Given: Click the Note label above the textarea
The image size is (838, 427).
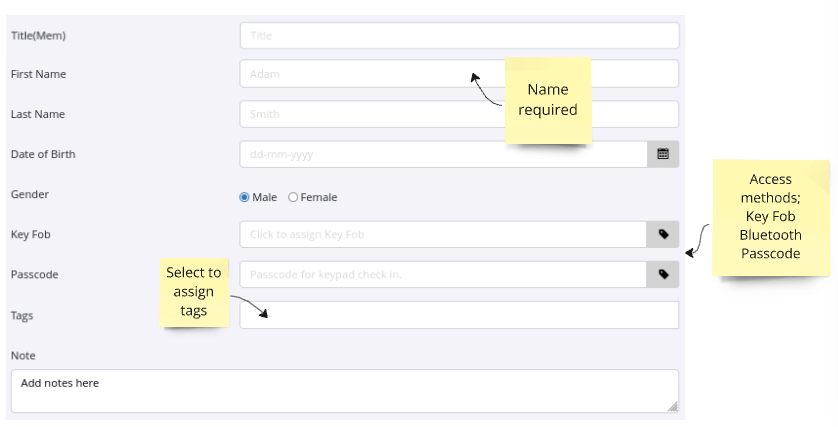Looking at the screenshot, I should [23, 355].
